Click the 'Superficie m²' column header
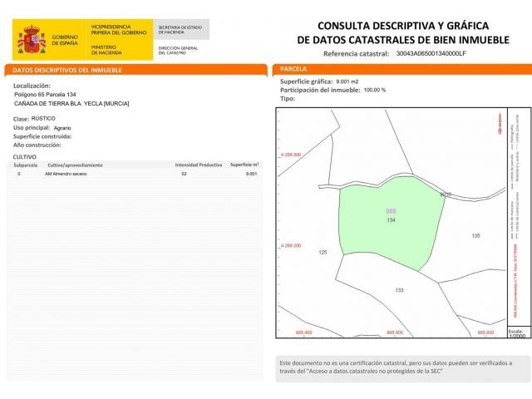Image resolution: width=532 pixels, height=399 pixels. click(244, 165)
